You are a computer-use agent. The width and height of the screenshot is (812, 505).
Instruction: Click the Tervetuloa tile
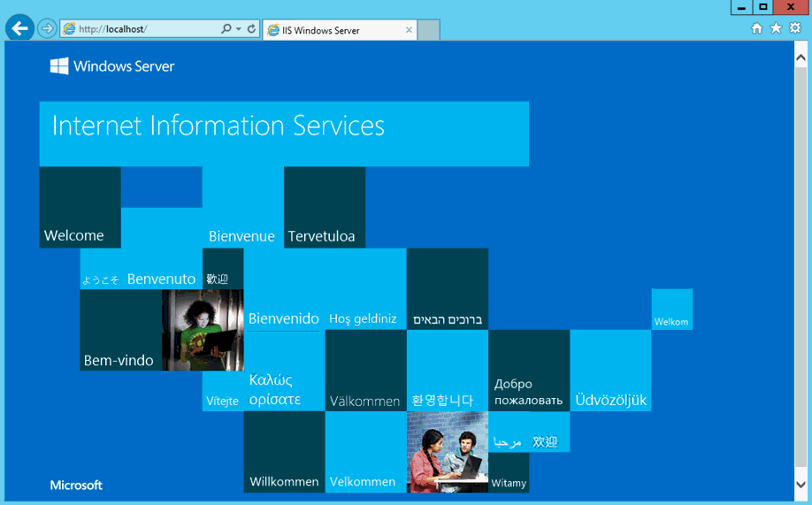pos(325,207)
